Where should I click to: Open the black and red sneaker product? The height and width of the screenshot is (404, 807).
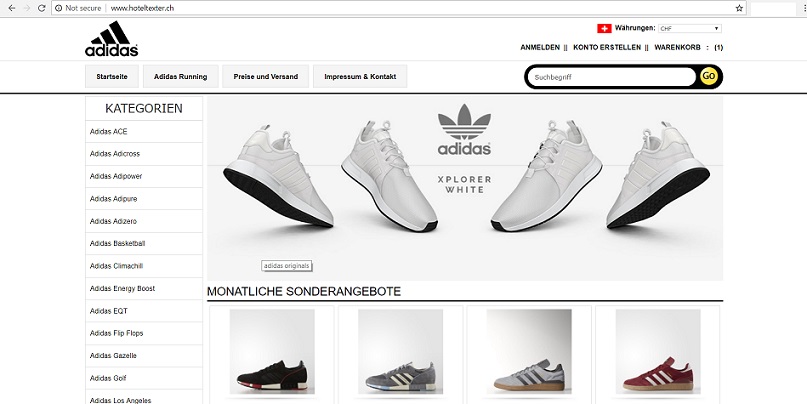(x=272, y=352)
